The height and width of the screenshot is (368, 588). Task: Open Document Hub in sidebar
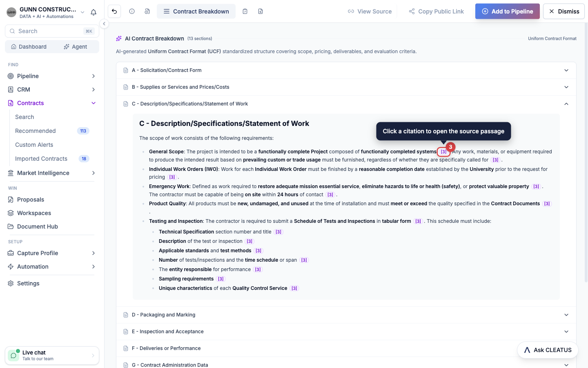coord(52,227)
